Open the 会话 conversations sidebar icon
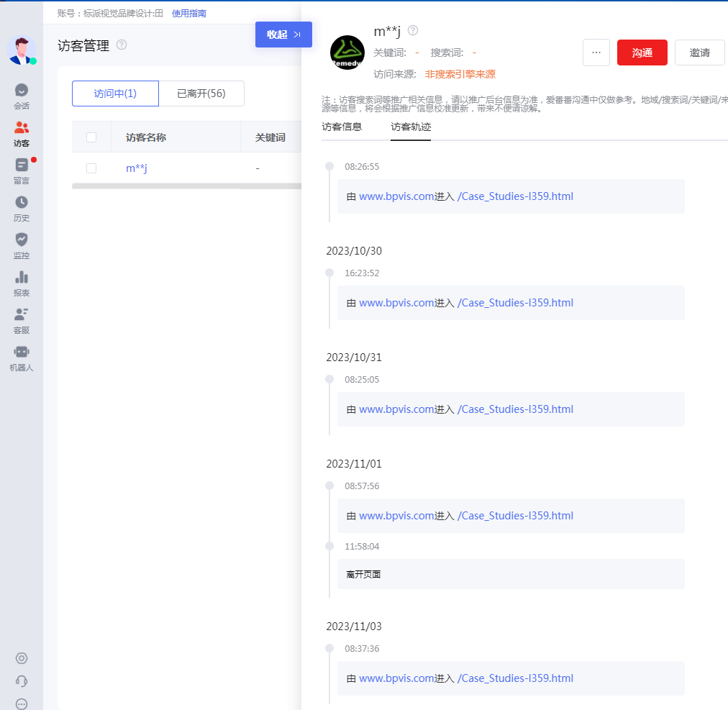The height and width of the screenshot is (710, 728). [22, 96]
